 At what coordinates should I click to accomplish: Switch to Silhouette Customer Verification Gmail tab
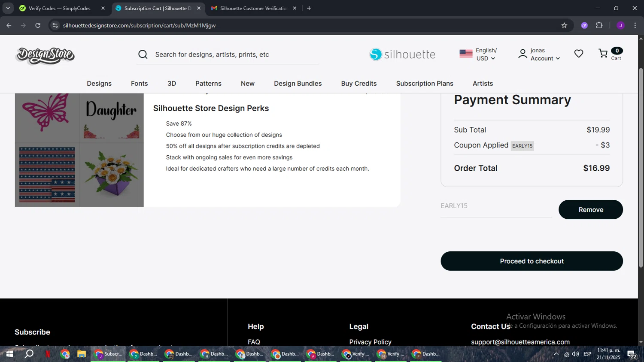pos(254,8)
